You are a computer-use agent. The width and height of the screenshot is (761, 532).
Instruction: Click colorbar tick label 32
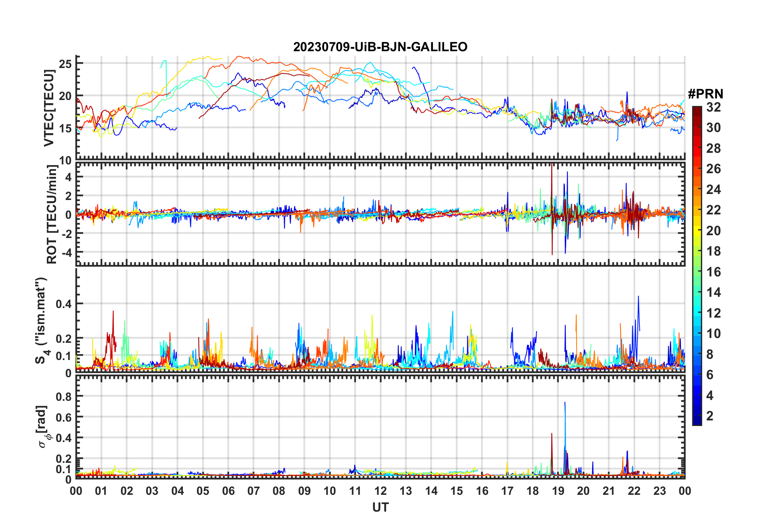point(713,107)
